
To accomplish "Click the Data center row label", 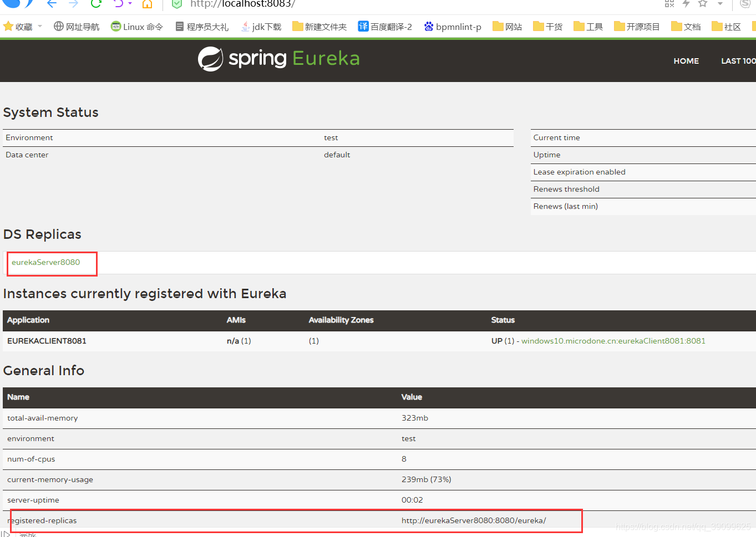I will click(27, 155).
